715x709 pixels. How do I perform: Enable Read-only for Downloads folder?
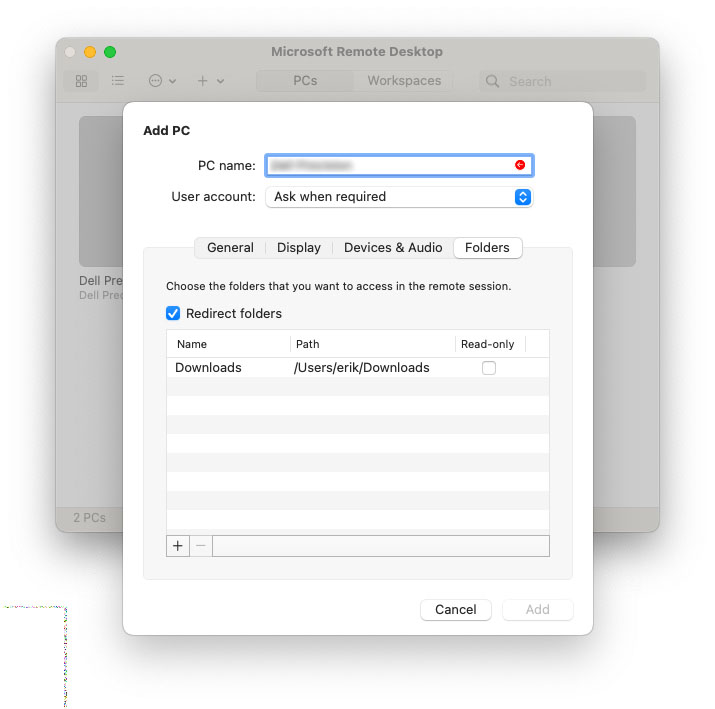(x=489, y=368)
